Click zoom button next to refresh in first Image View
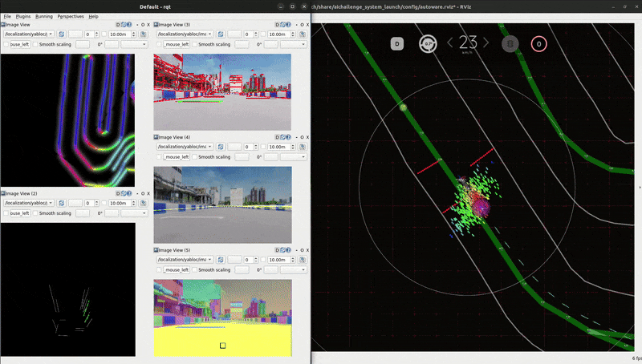 click(75, 34)
